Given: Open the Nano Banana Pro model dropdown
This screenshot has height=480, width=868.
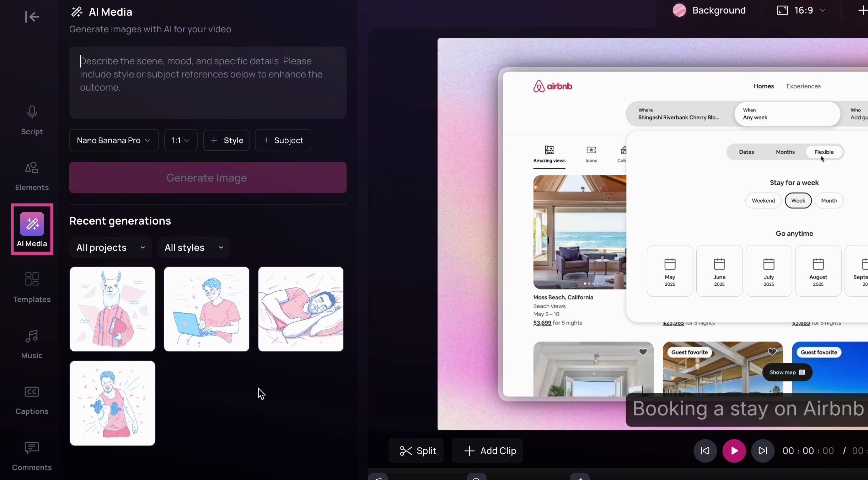Looking at the screenshot, I should click(113, 140).
